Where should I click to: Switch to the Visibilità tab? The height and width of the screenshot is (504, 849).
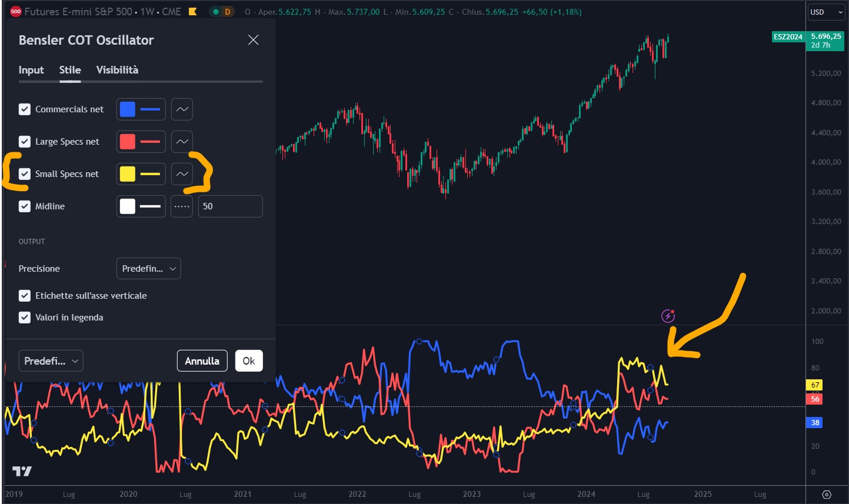point(117,70)
